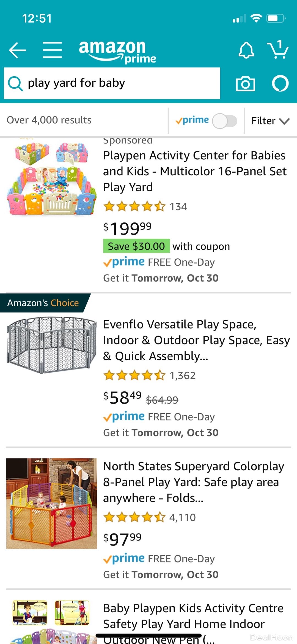View the 4,110 ratings for North States
This screenshot has width=297, height=644.
(182, 518)
